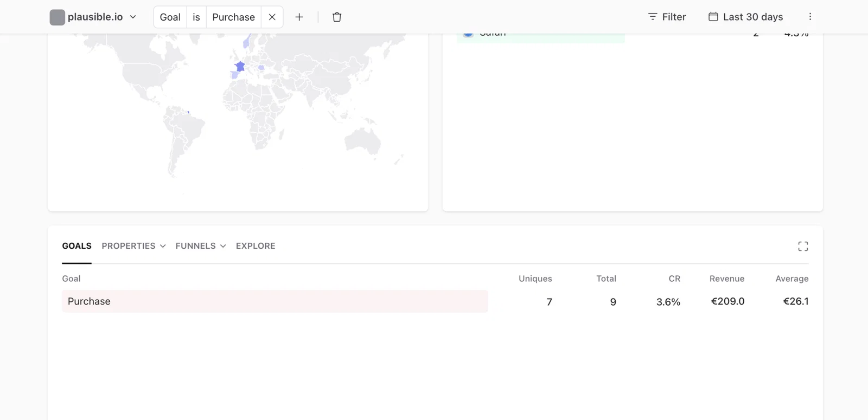868x420 pixels.
Task: Click the Uniques column header
Action: pyautogui.click(x=535, y=279)
